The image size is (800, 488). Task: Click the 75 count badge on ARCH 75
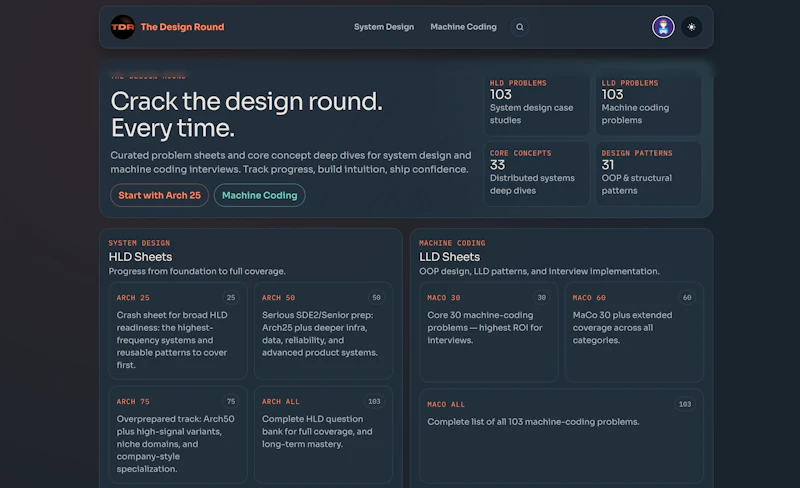click(231, 402)
